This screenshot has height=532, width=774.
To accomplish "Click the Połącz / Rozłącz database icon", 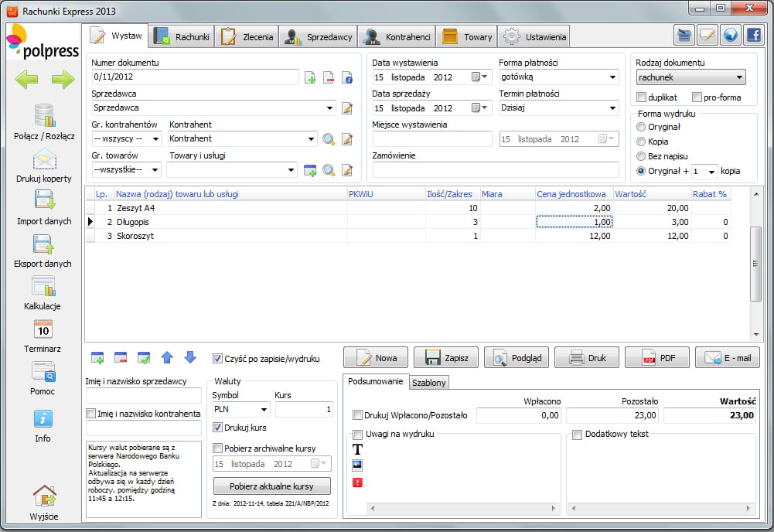I will click(44, 116).
